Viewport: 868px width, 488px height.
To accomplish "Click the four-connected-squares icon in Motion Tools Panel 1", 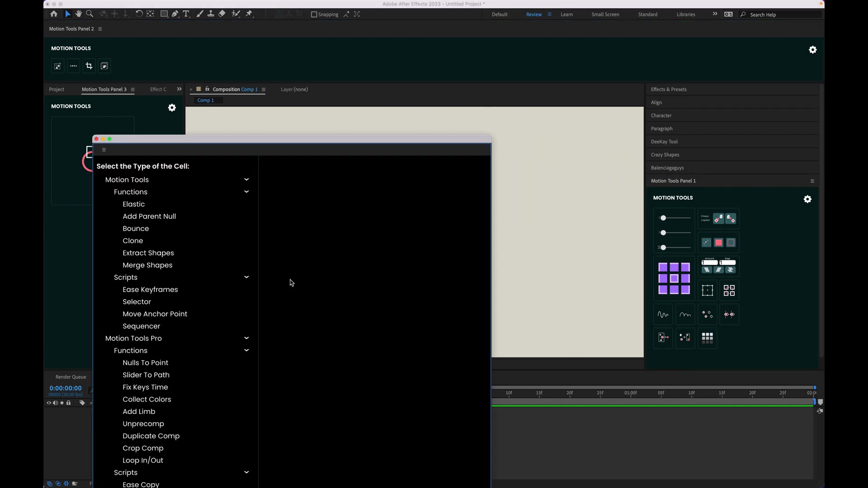I will point(729,291).
